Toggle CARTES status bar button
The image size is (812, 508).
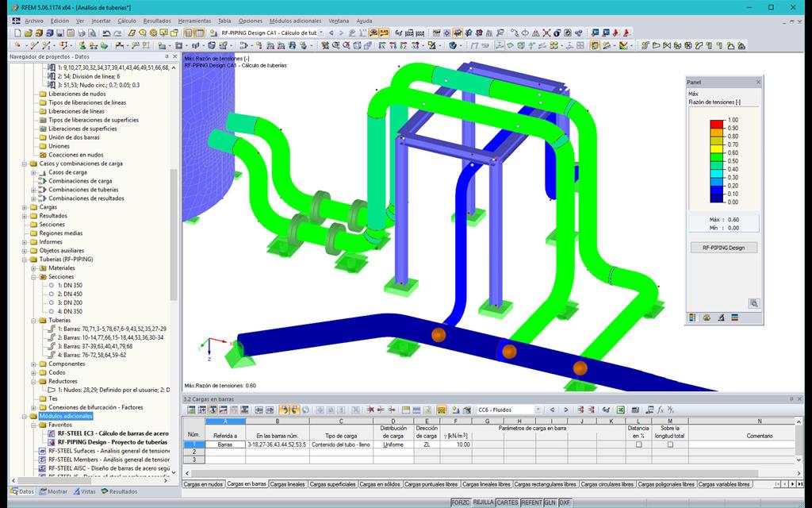click(x=507, y=502)
